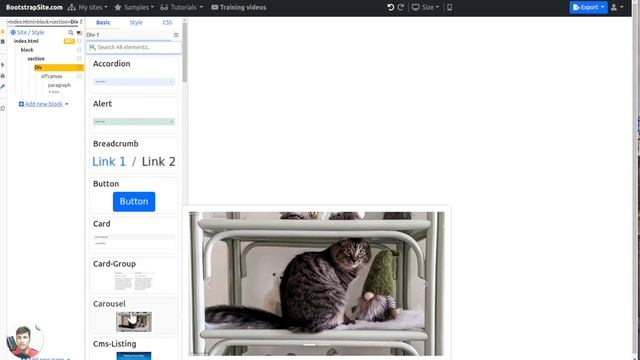Switch to the CSS tab
640x360 pixels.
tap(167, 22)
